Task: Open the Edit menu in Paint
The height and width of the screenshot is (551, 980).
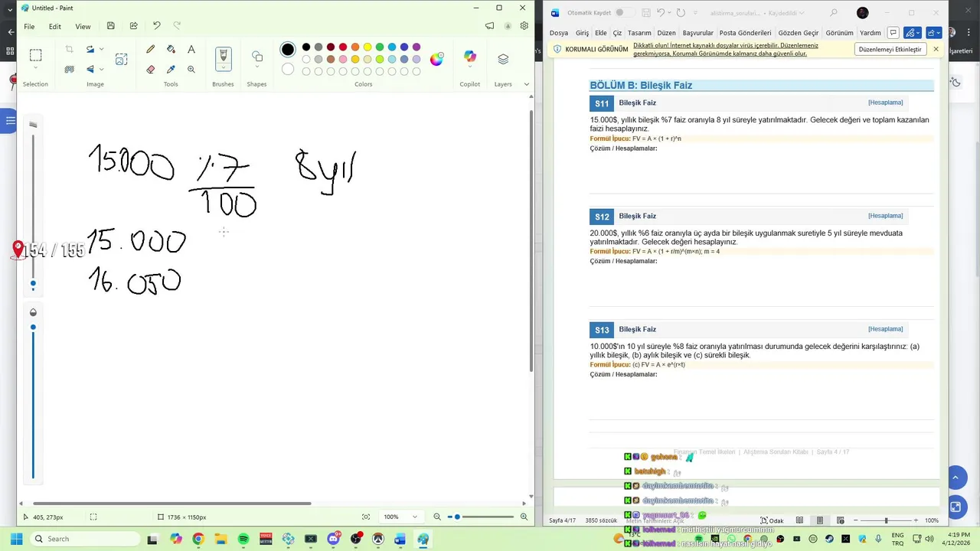Action: 55,26
